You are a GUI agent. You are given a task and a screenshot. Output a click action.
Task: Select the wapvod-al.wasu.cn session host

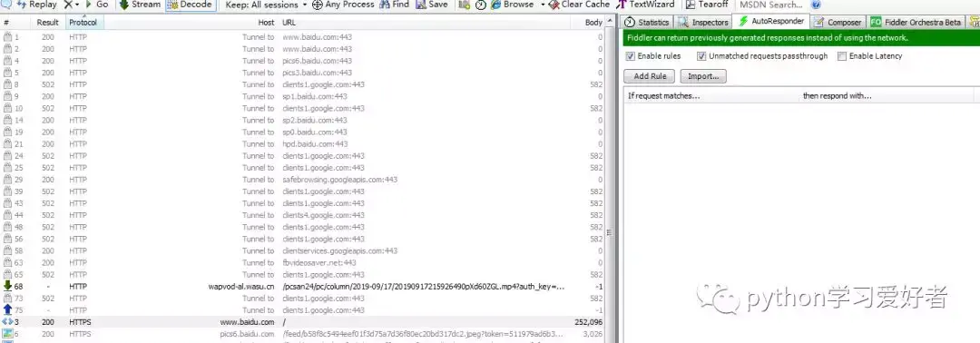click(x=241, y=287)
